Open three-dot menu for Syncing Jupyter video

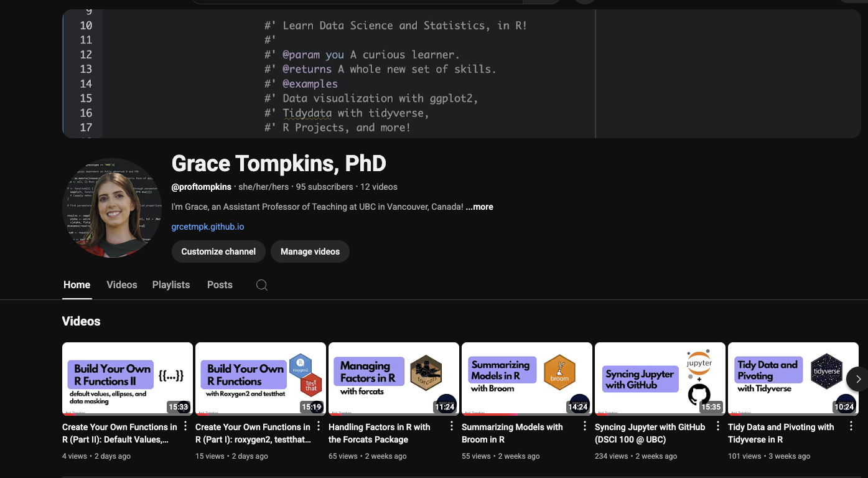coord(717,426)
